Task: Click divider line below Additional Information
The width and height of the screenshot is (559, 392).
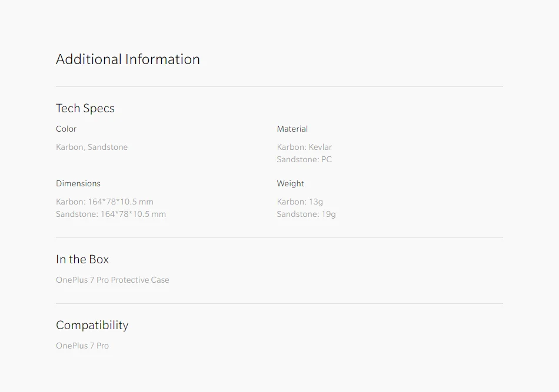Action: click(x=279, y=86)
